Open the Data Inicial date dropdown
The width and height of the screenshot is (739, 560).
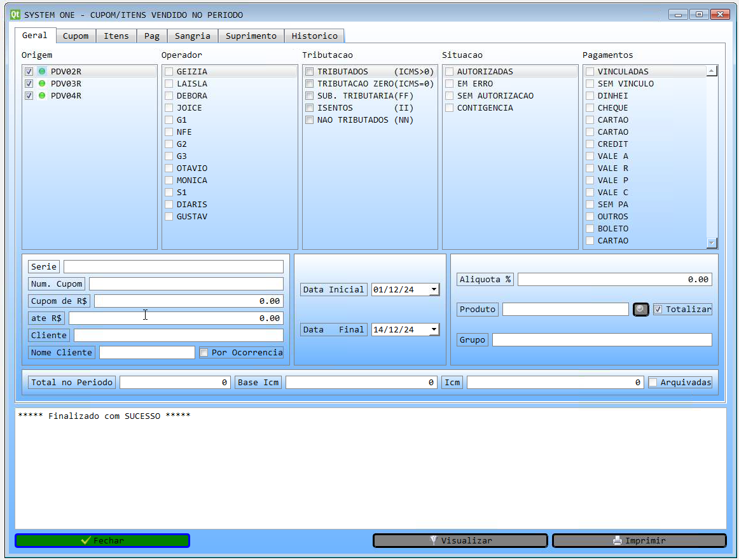(434, 290)
